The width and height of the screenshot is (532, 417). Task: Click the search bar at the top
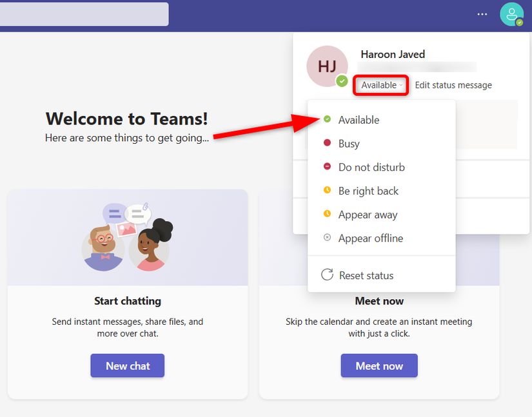(x=84, y=14)
